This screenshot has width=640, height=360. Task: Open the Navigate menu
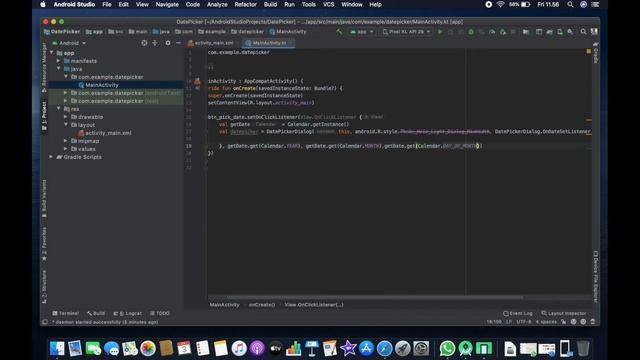click(167, 4)
